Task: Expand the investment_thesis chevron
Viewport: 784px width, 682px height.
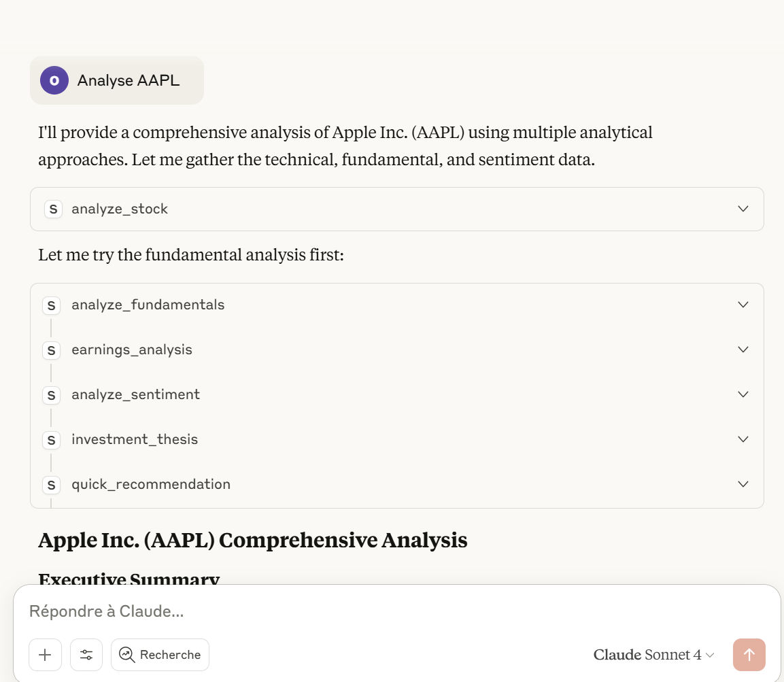Action: 743,439
